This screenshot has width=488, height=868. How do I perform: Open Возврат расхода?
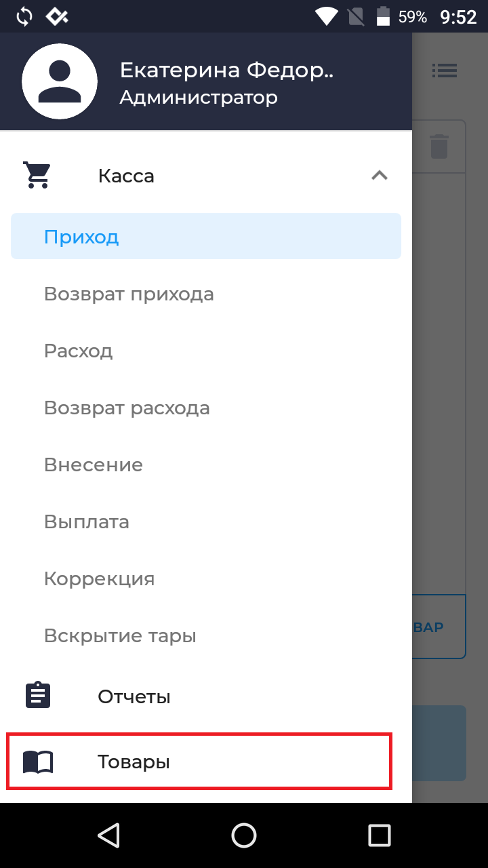tap(127, 408)
